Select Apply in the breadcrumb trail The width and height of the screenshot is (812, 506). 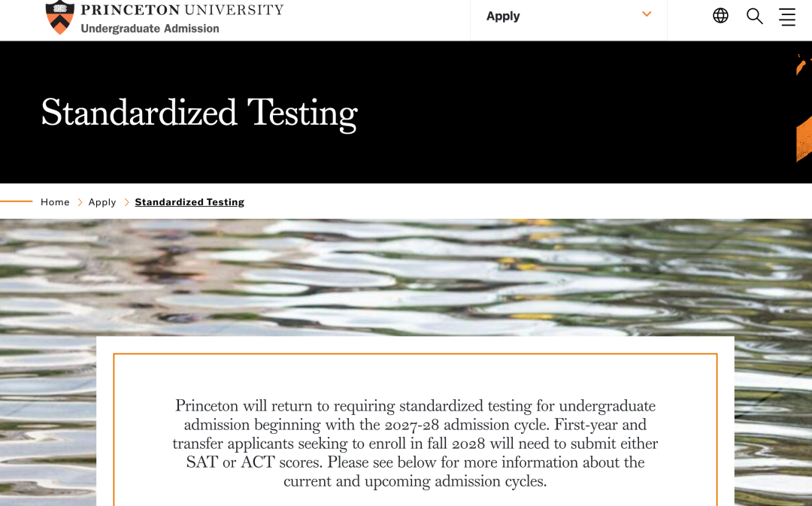pyautogui.click(x=102, y=202)
